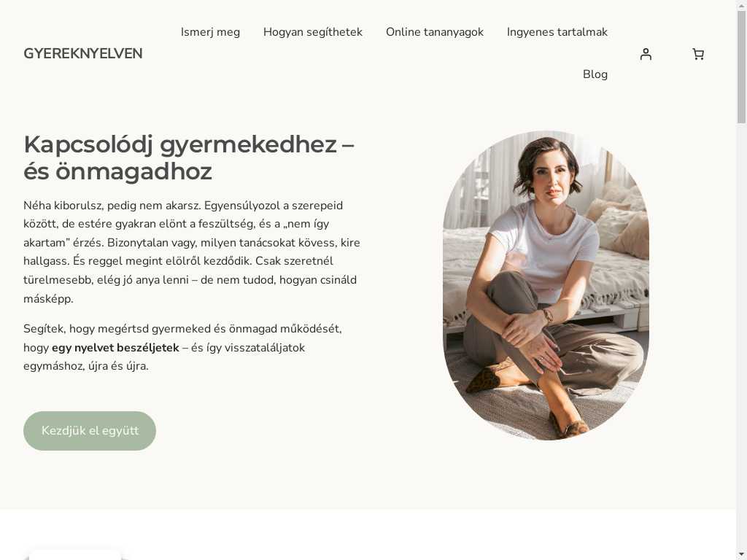
Task: Click the bold text egy nyelvet beszéljetek
Action: coord(115,348)
